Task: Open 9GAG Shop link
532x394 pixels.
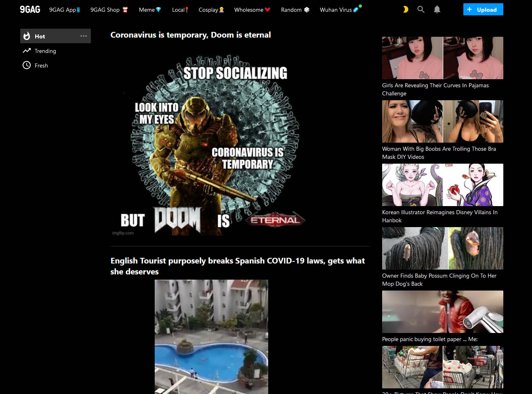Action: [109, 10]
